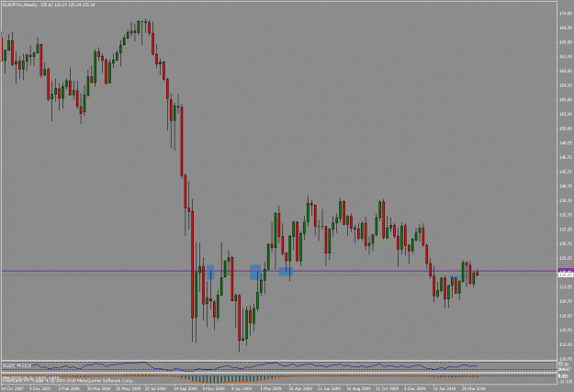Click the 21 Jun 2009 date label
This screenshot has width=574, height=392.
click(x=329, y=388)
